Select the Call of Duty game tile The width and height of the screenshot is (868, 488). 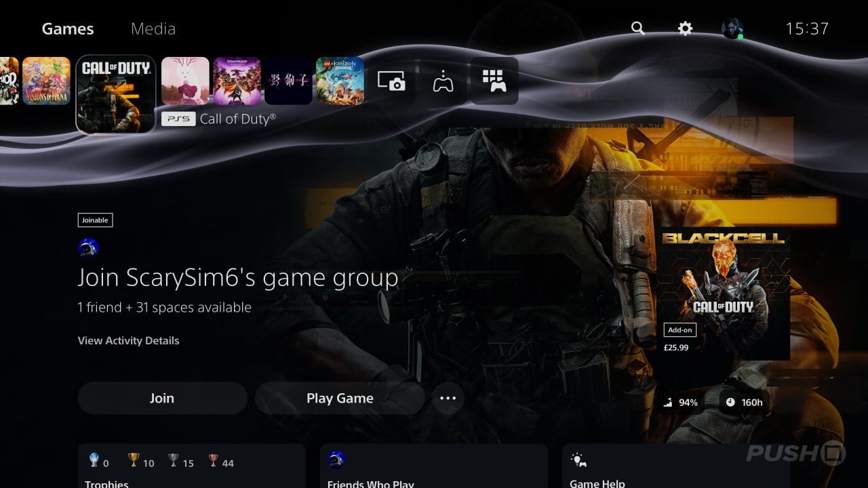point(116,94)
